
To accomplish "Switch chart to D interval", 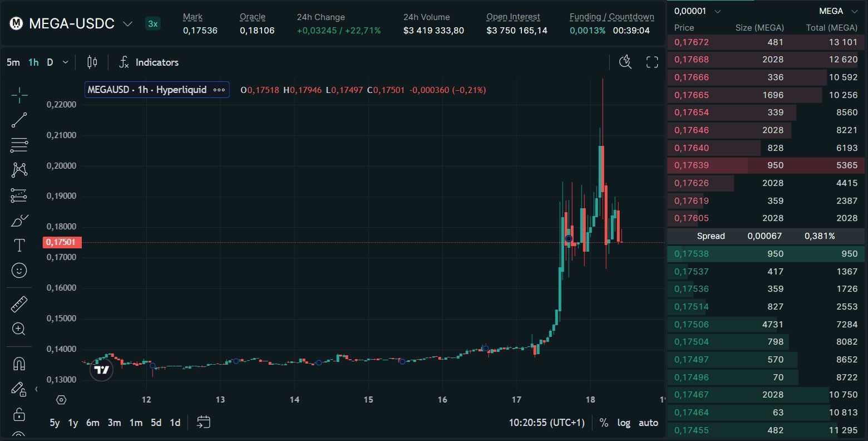I will 50,62.
